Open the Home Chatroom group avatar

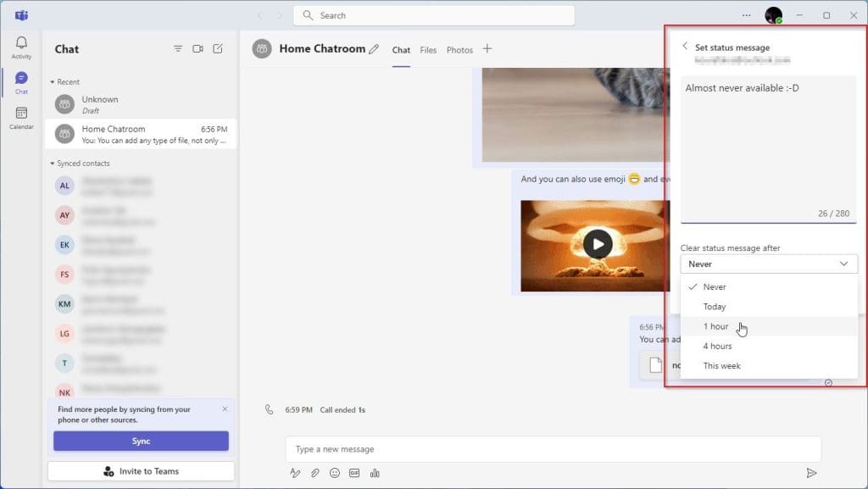click(262, 48)
